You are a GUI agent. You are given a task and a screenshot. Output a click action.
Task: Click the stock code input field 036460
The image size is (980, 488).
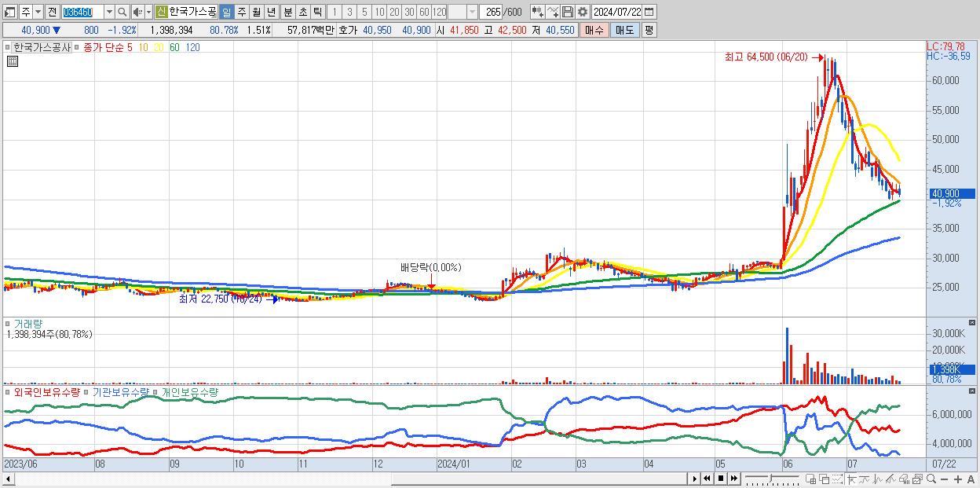[x=82, y=12]
